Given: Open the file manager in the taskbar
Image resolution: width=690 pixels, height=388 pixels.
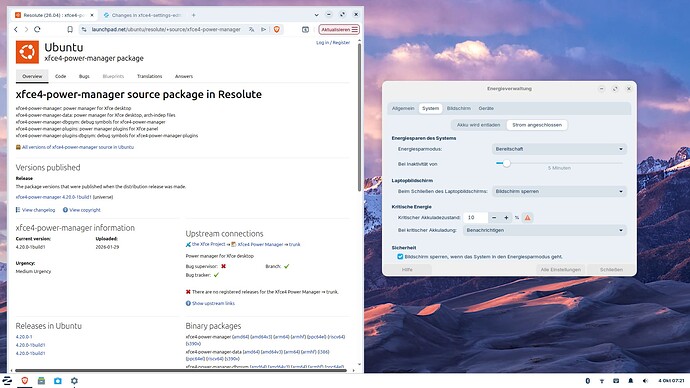Looking at the screenshot, I should (41, 381).
